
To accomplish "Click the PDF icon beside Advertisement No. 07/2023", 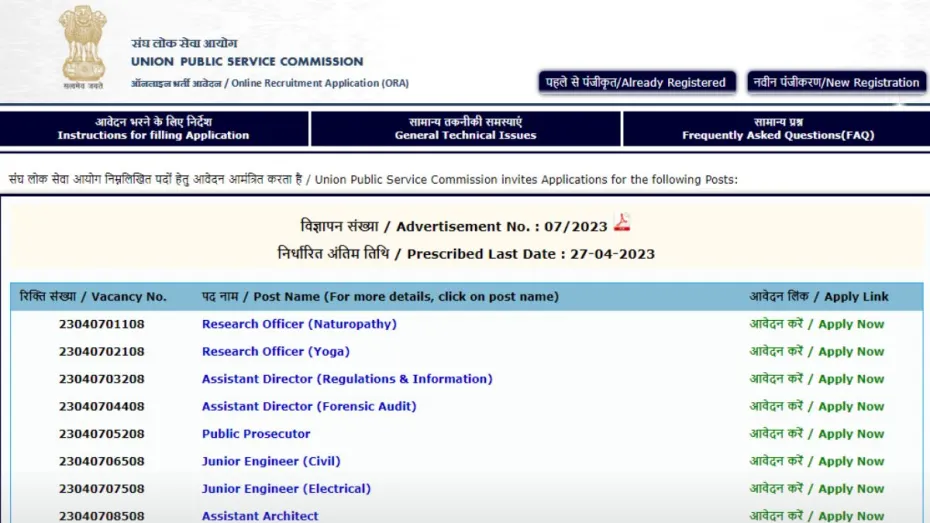I will click(622, 223).
